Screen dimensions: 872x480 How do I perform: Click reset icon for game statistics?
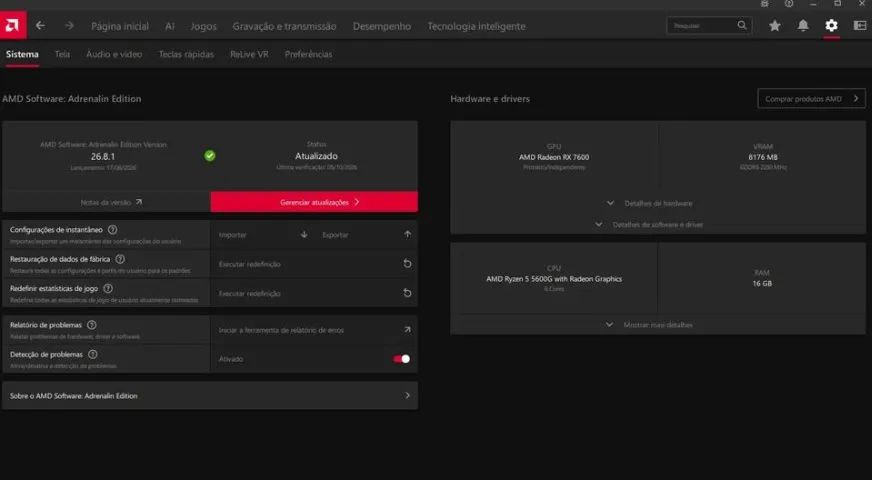pyautogui.click(x=407, y=293)
